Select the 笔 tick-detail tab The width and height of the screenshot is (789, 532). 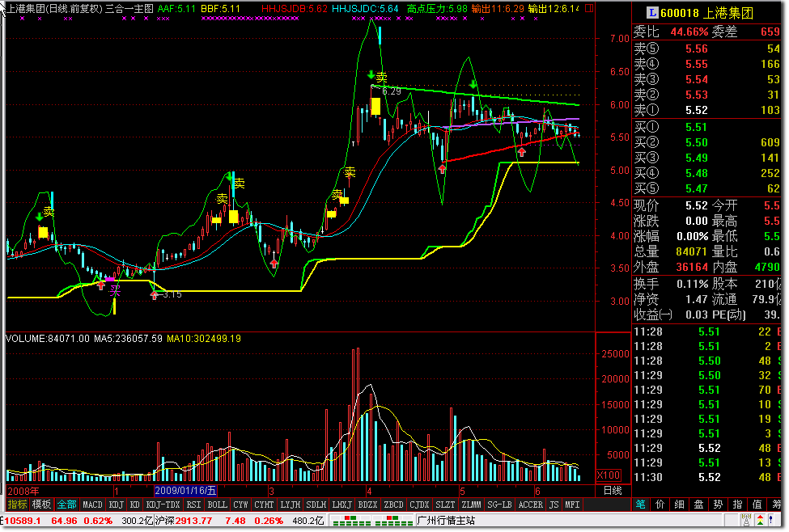click(x=640, y=505)
